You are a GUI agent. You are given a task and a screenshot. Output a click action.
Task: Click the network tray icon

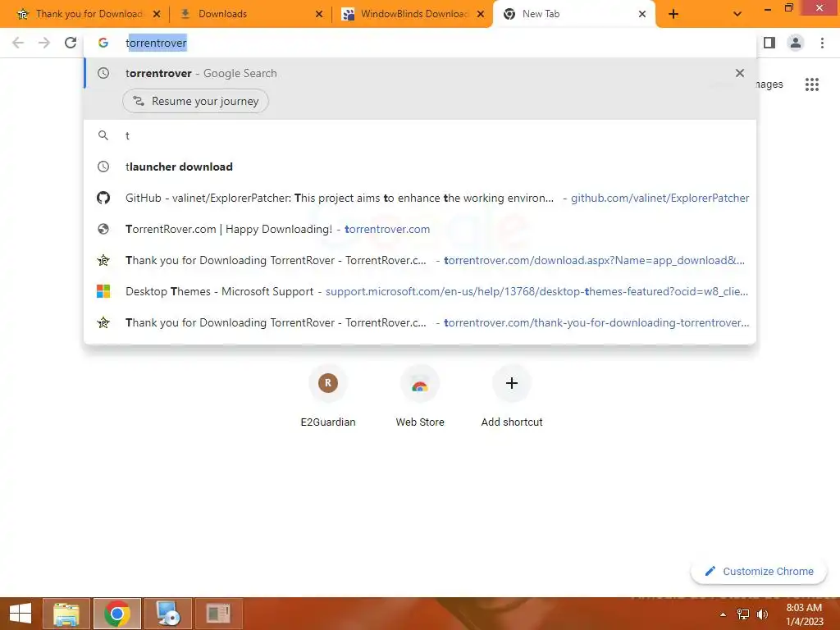(743, 614)
